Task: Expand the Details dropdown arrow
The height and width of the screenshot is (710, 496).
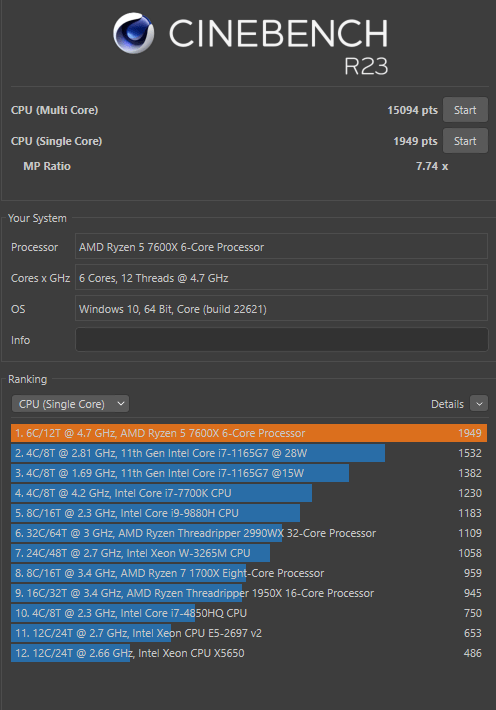Action: (479, 403)
